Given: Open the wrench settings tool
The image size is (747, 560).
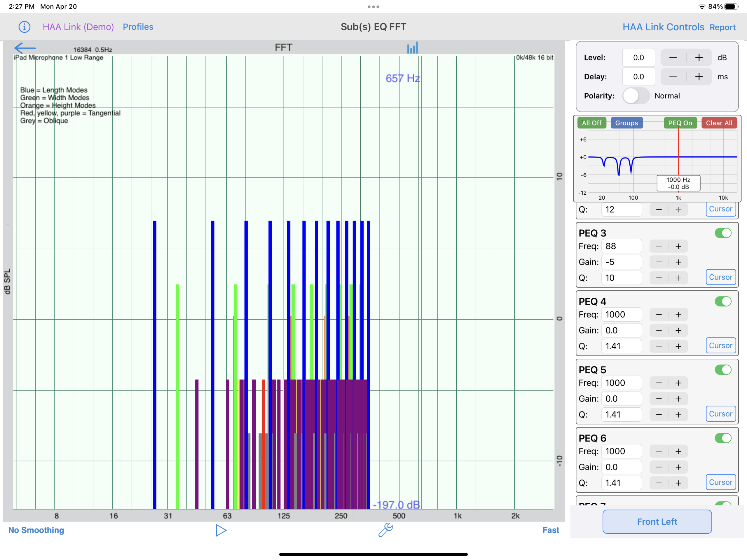Looking at the screenshot, I should 385,530.
